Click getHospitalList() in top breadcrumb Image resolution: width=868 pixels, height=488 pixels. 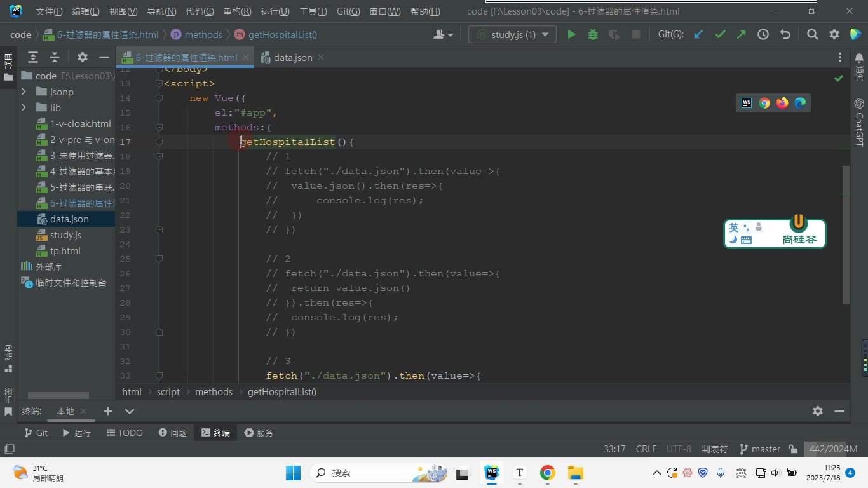(x=276, y=35)
